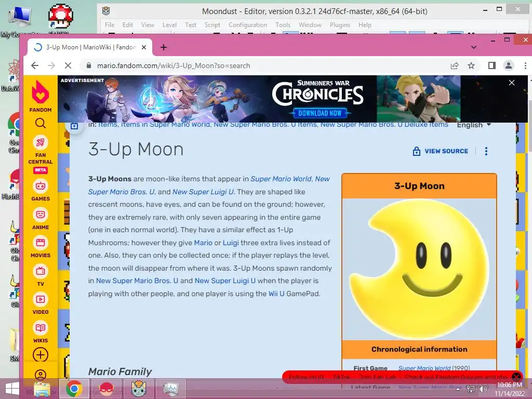Toggle the browser side panel icon

(x=492, y=65)
